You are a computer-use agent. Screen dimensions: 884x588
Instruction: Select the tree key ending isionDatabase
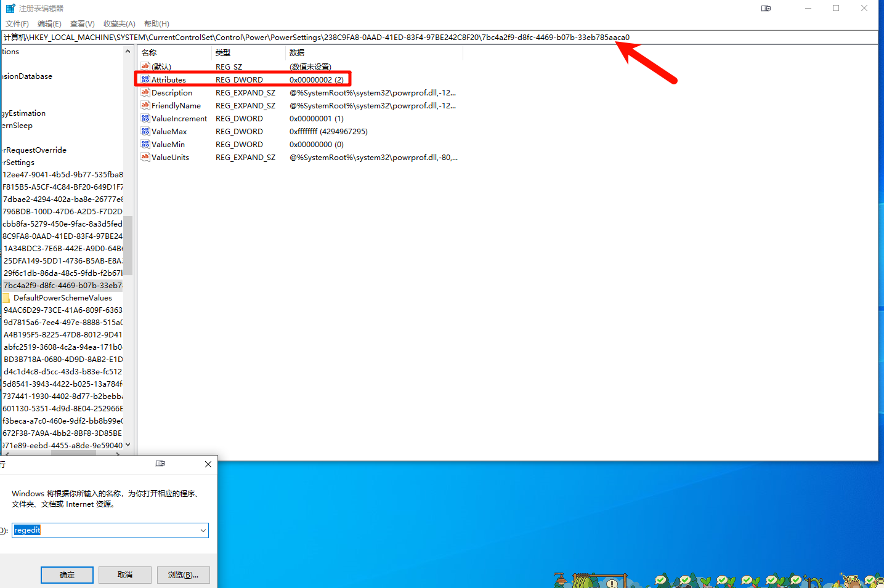(27, 76)
